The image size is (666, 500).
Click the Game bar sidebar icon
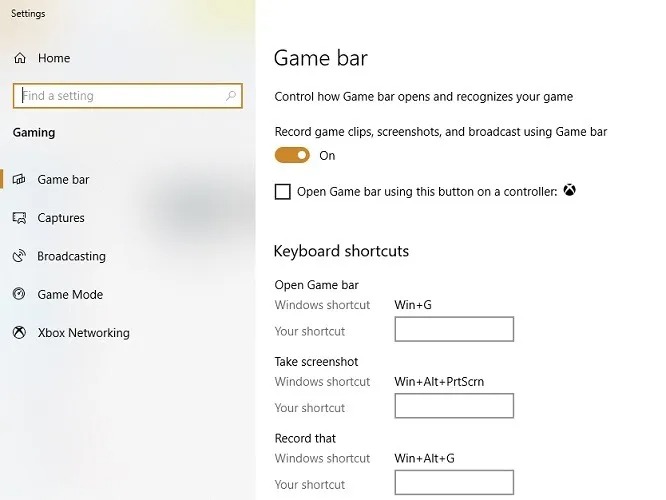(19, 179)
